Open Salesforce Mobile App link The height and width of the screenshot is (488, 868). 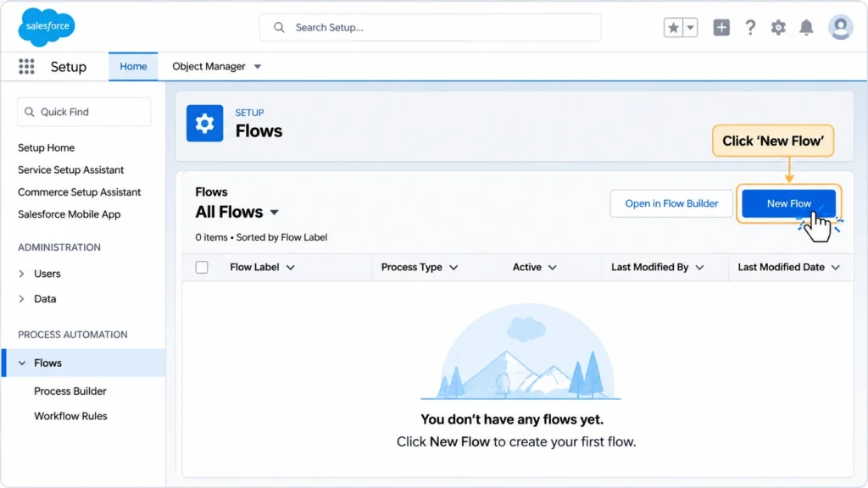click(70, 214)
